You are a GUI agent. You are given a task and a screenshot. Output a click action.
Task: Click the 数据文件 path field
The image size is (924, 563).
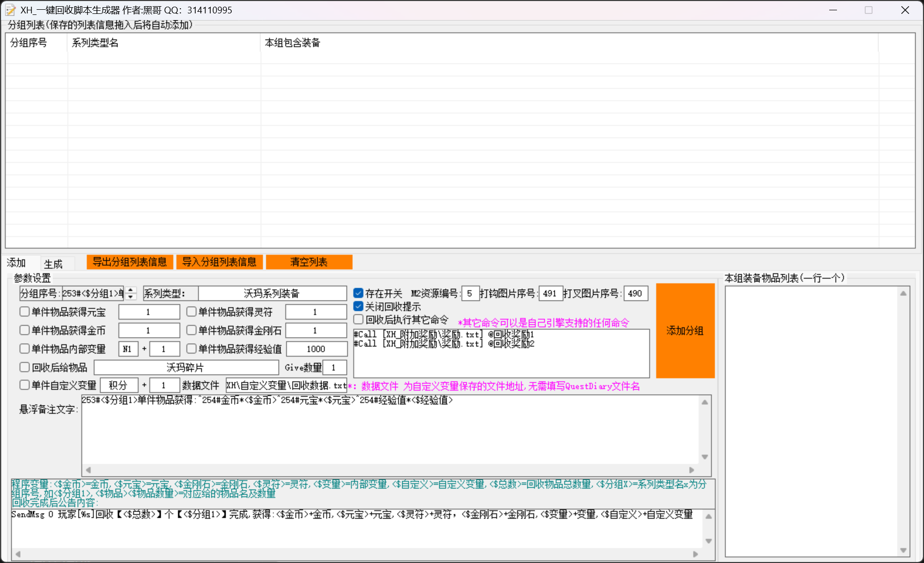pyautogui.click(x=286, y=385)
